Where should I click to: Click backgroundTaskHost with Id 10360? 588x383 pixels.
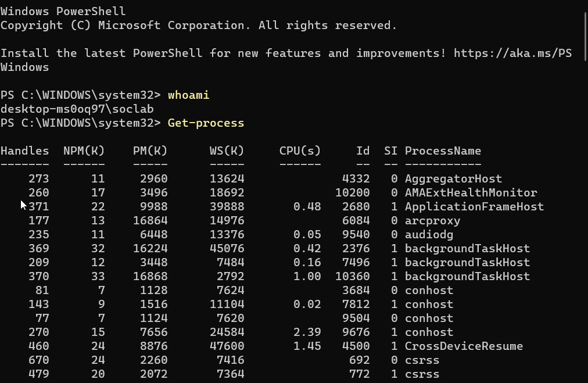[x=467, y=276]
